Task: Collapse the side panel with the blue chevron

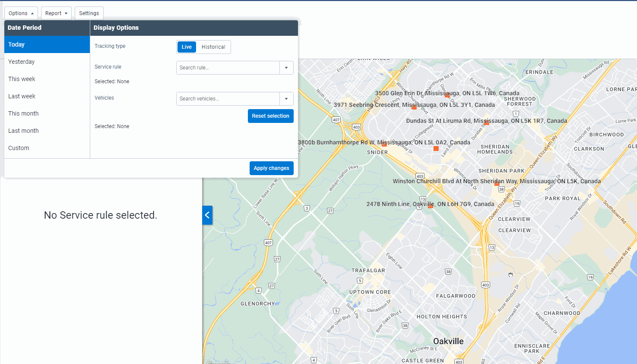Action: 207,215
